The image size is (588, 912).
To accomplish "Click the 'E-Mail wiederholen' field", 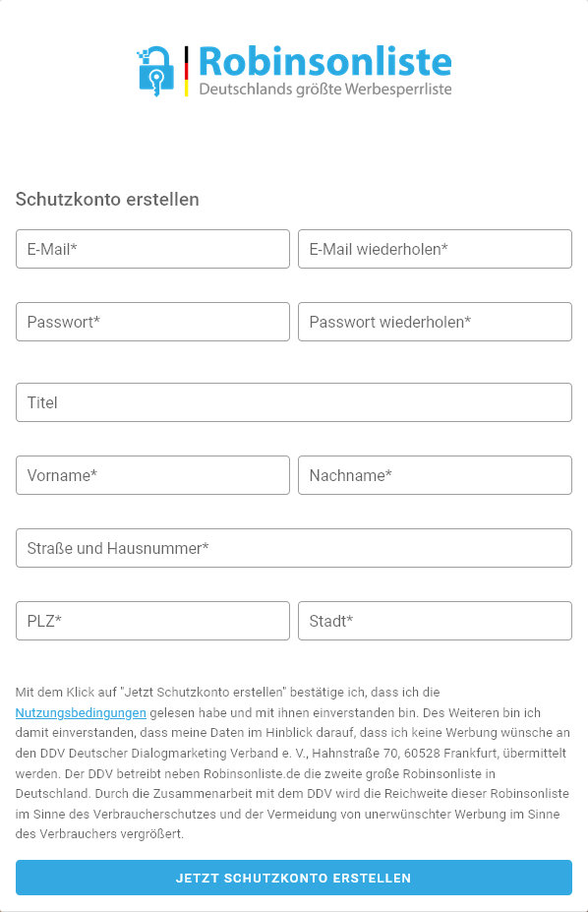I will point(435,249).
